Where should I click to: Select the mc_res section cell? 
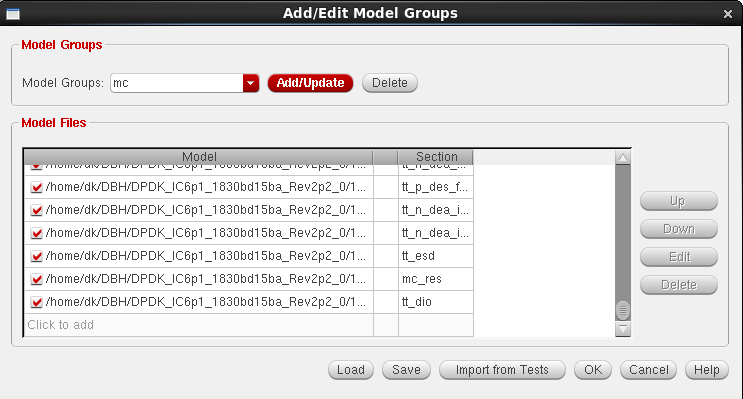436,279
